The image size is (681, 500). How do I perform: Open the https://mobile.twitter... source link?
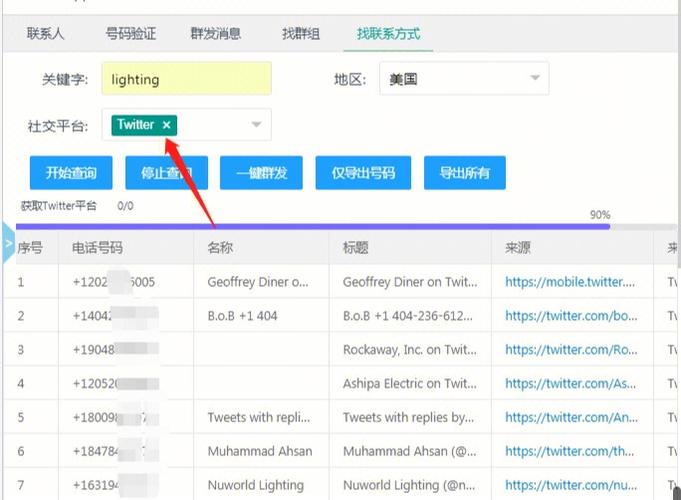coord(570,282)
